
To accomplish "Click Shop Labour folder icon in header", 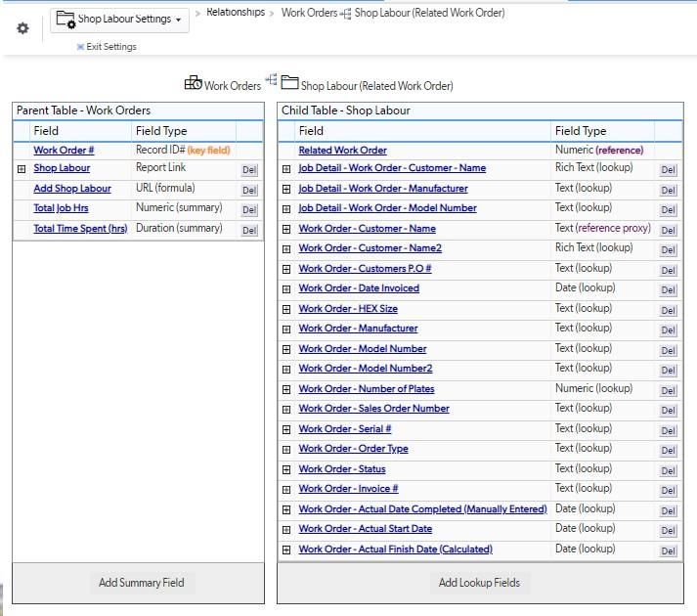I will pos(289,82).
